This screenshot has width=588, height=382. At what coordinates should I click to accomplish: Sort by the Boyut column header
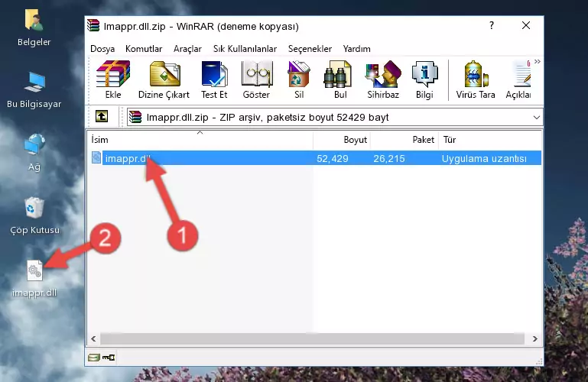[x=342, y=140]
